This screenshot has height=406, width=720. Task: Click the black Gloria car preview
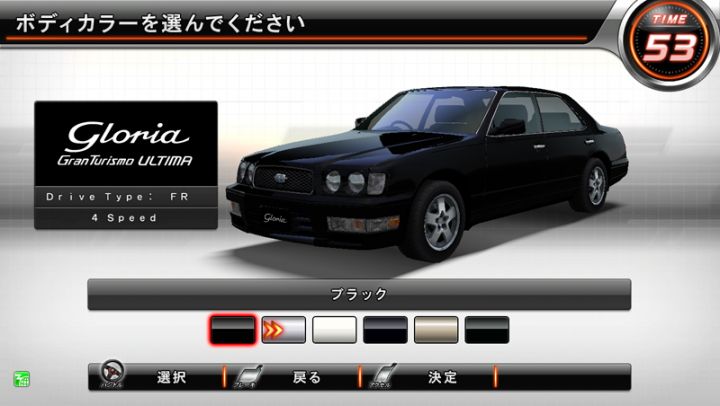(430, 170)
